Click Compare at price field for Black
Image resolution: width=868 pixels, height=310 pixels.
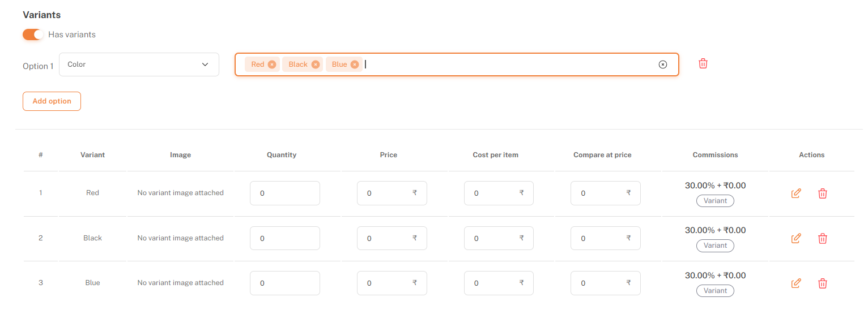tap(606, 238)
